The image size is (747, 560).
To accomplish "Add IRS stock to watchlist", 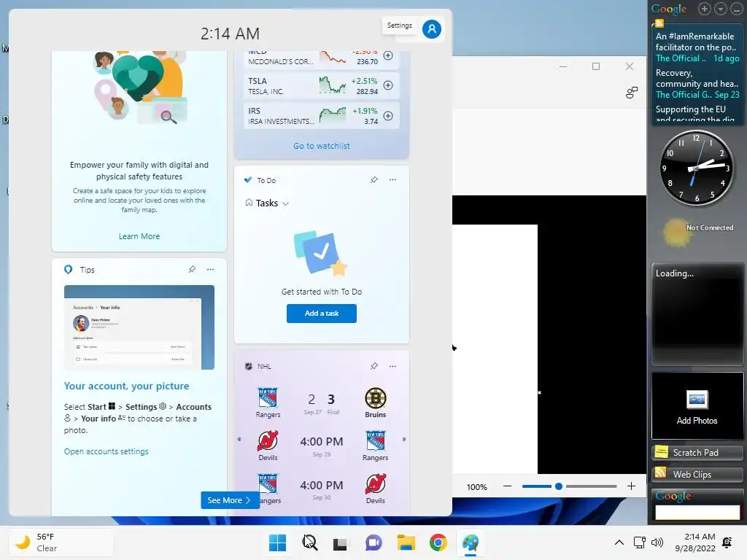I will point(388,116).
